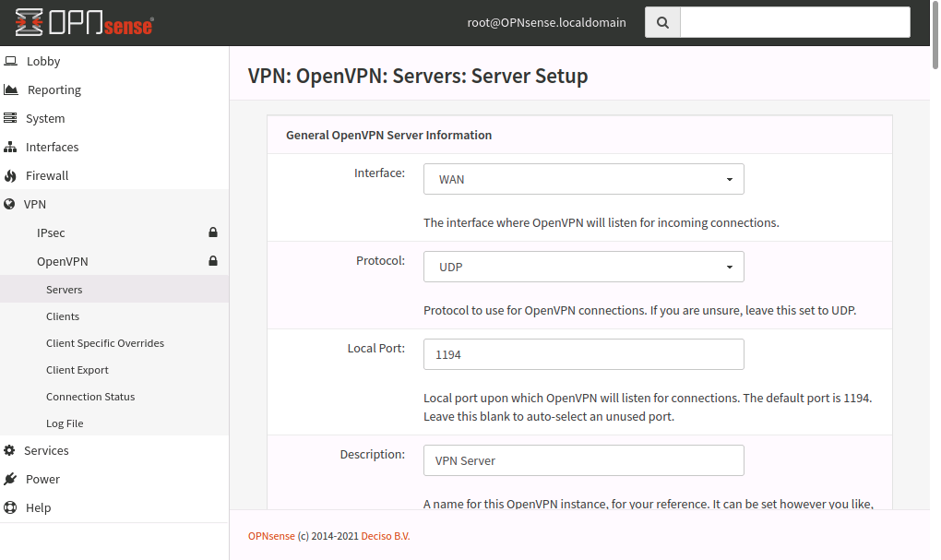941x560 pixels.
Task: Open Connection Status page
Action: (x=90, y=397)
